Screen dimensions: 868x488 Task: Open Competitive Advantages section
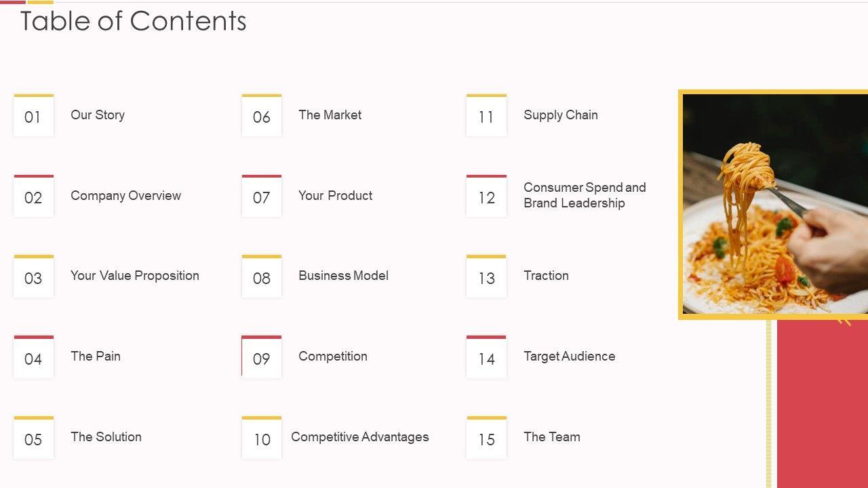(359, 437)
